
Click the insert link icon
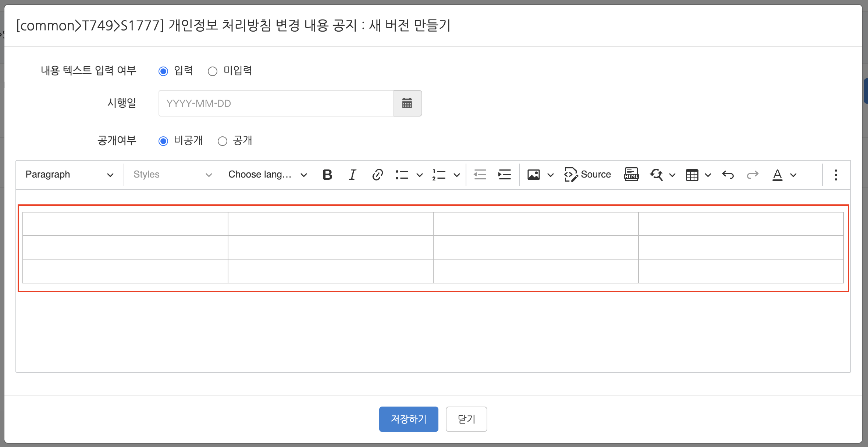click(377, 175)
